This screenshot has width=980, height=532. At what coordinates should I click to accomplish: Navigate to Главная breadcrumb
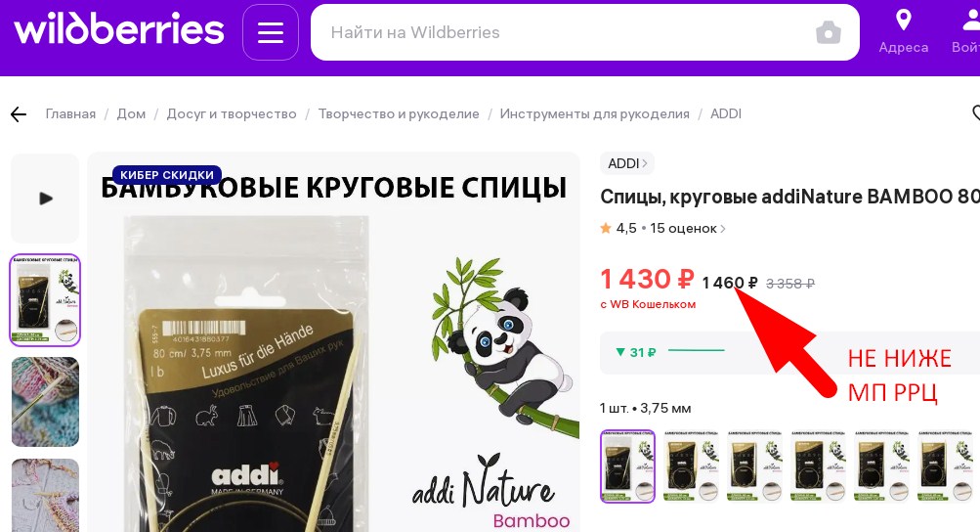(70, 113)
